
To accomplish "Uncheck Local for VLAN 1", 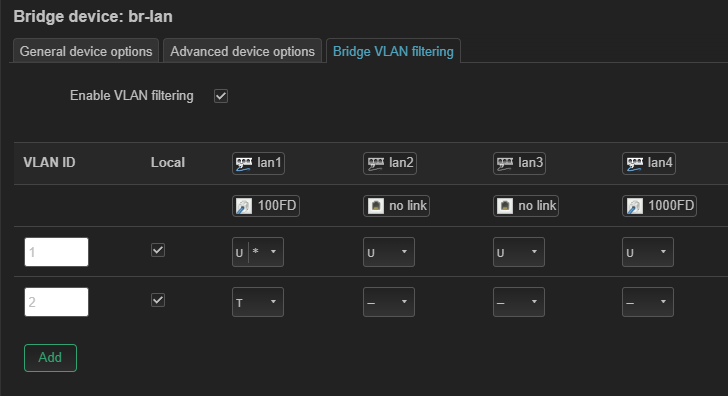I will click(158, 250).
